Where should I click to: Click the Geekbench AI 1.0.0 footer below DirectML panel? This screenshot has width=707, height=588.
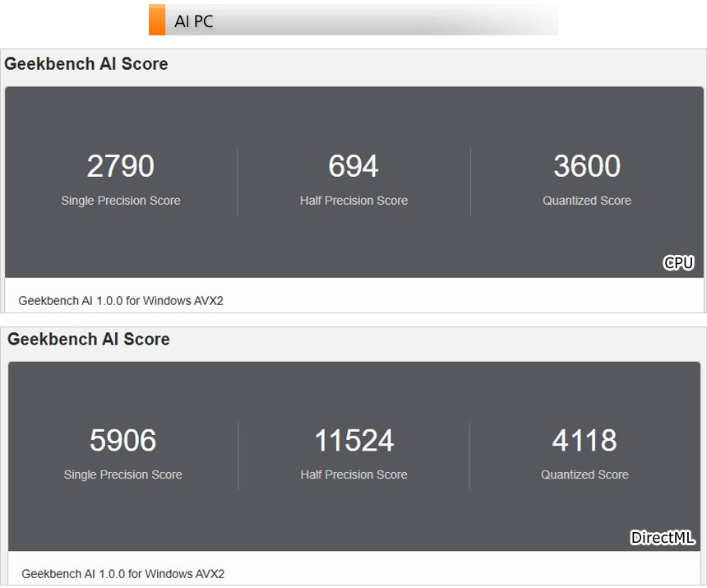pyautogui.click(x=123, y=573)
